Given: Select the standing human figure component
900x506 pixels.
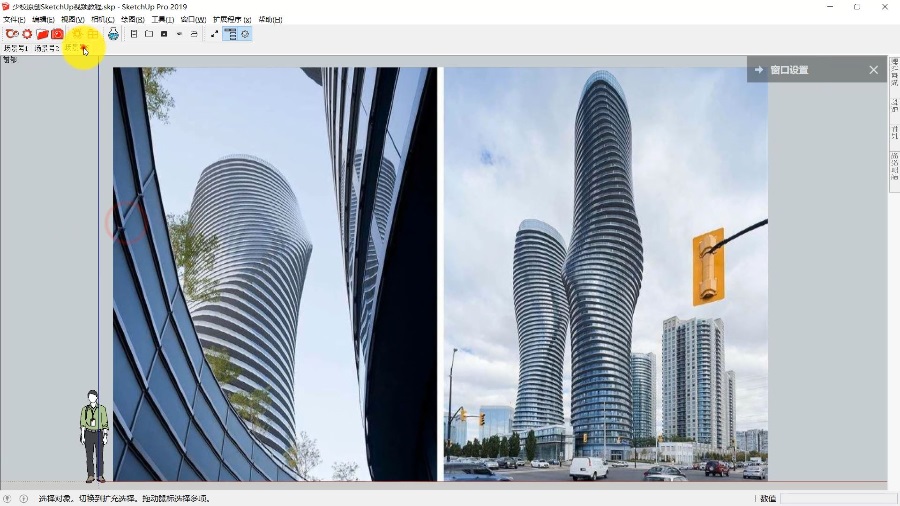Looking at the screenshot, I should pos(94,436).
